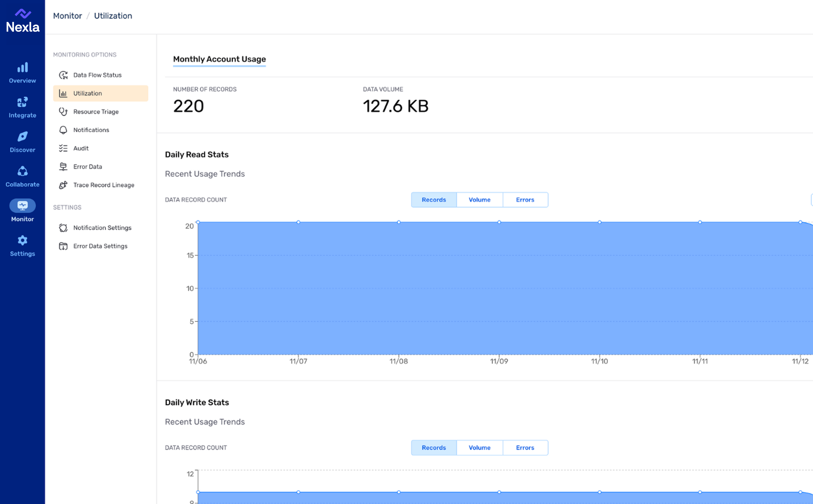Click the 11/09 data point marker in read chart
The image size is (813, 504).
click(x=499, y=222)
